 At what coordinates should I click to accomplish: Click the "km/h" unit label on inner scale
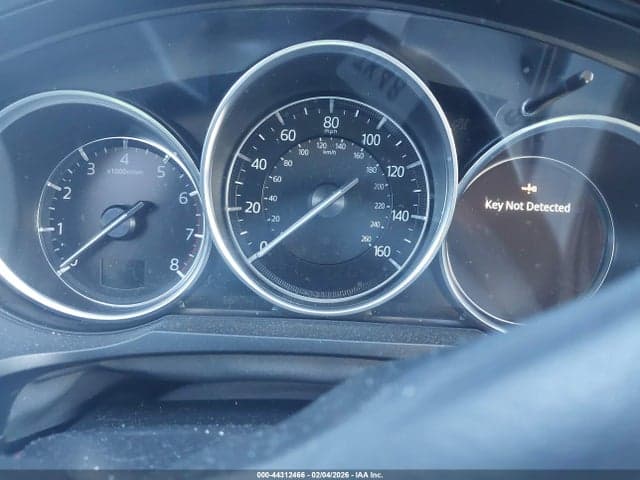tap(329, 152)
